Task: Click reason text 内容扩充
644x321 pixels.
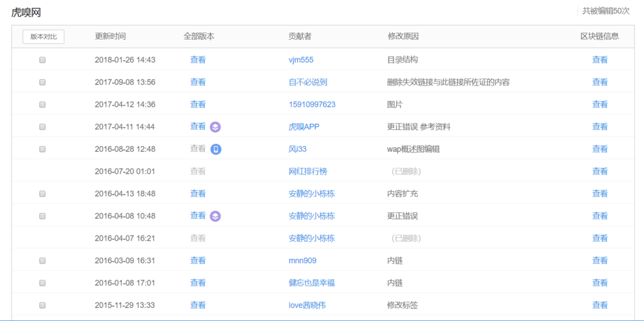Action: pyautogui.click(x=402, y=194)
